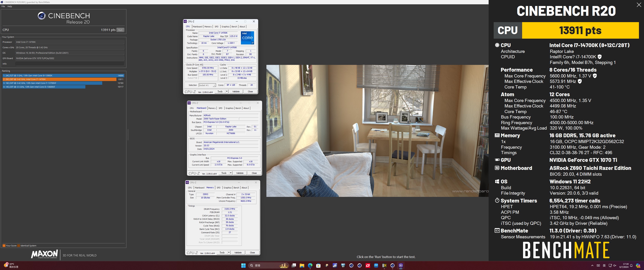Select ranking row Core i9-13900K 14880
This screenshot has height=270, width=644.
pyautogui.click(x=63, y=76)
